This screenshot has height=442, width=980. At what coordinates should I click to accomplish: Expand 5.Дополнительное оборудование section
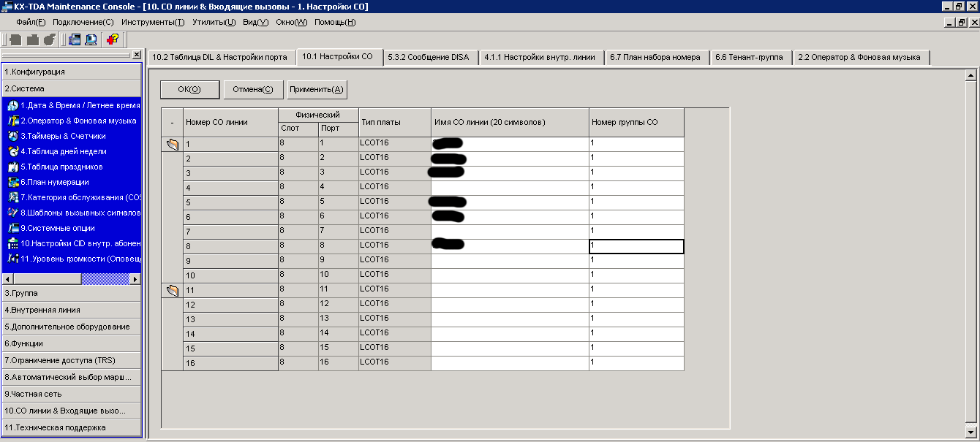pyautogui.click(x=72, y=327)
